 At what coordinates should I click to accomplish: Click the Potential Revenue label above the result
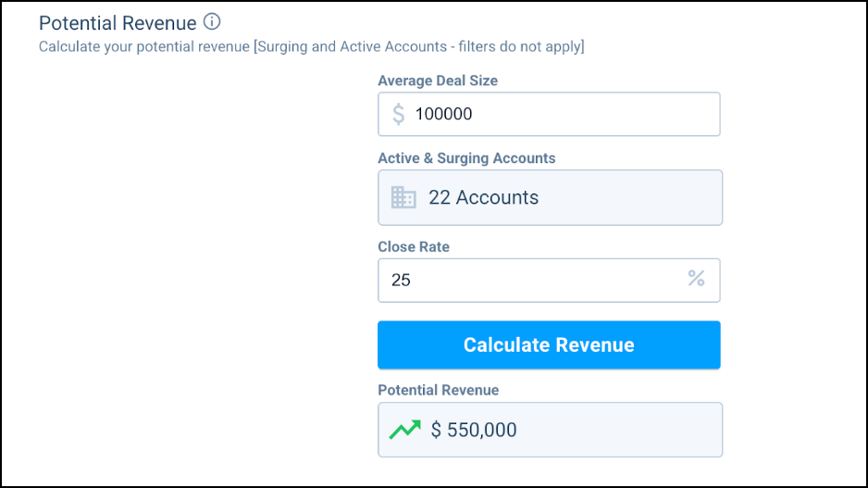click(x=438, y=390)
